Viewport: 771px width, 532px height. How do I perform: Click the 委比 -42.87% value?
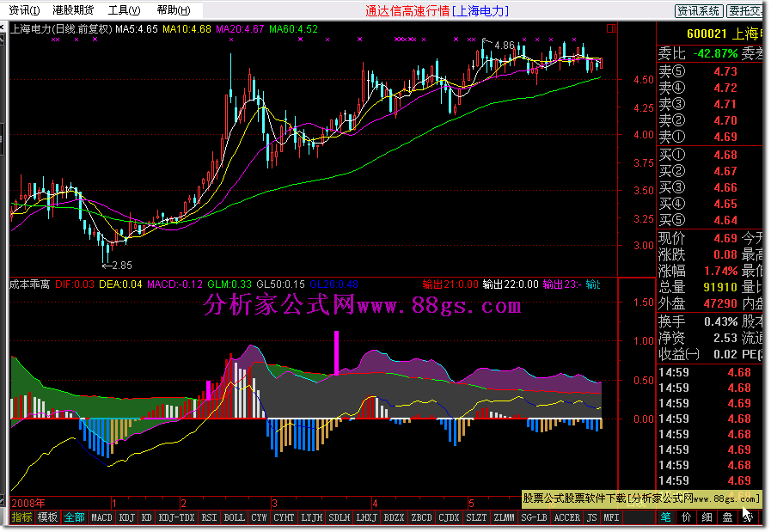pos(715,53)
